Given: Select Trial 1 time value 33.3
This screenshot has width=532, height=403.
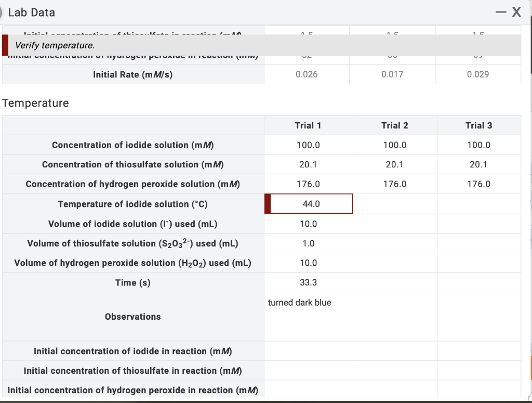Looking at the screenshot, I should pos(309,282).
